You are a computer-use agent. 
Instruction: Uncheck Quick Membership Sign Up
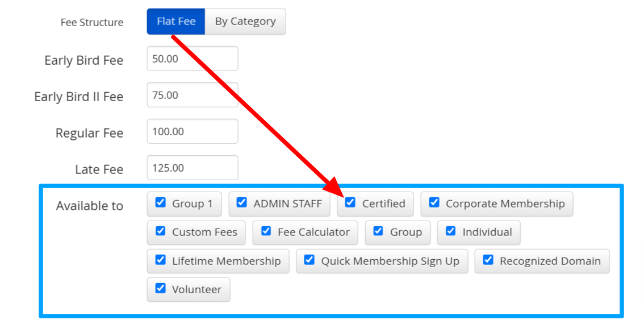(310, 260)
